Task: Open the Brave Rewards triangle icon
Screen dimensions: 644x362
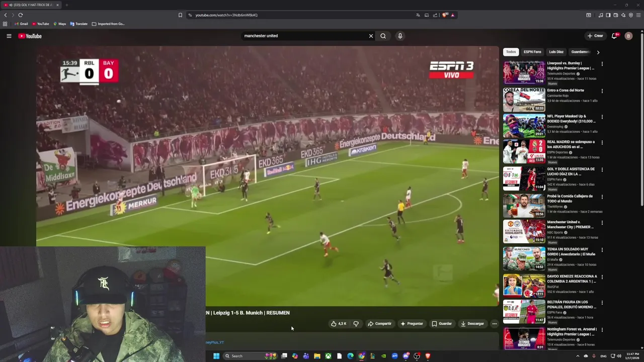Action: click(452, 15)
